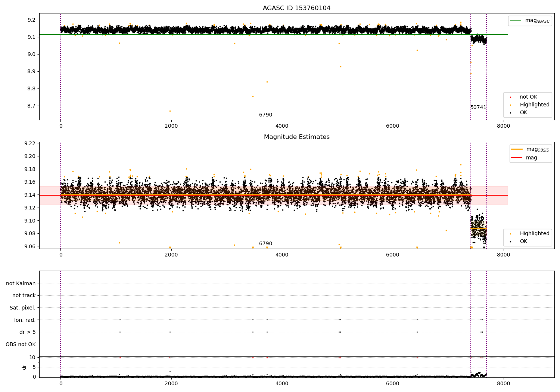
Task: Click the red line sample beside 'mag' legend
Action: point(517,158)
